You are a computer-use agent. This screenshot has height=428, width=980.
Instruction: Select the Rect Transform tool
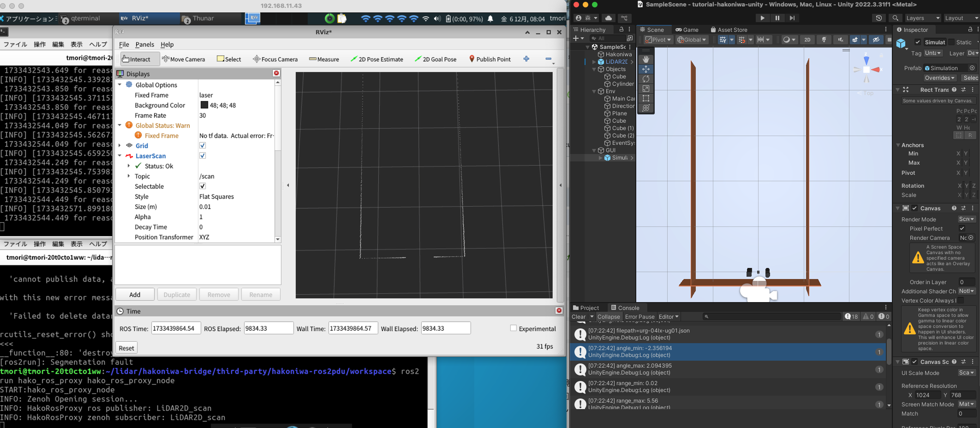(645, 98)
